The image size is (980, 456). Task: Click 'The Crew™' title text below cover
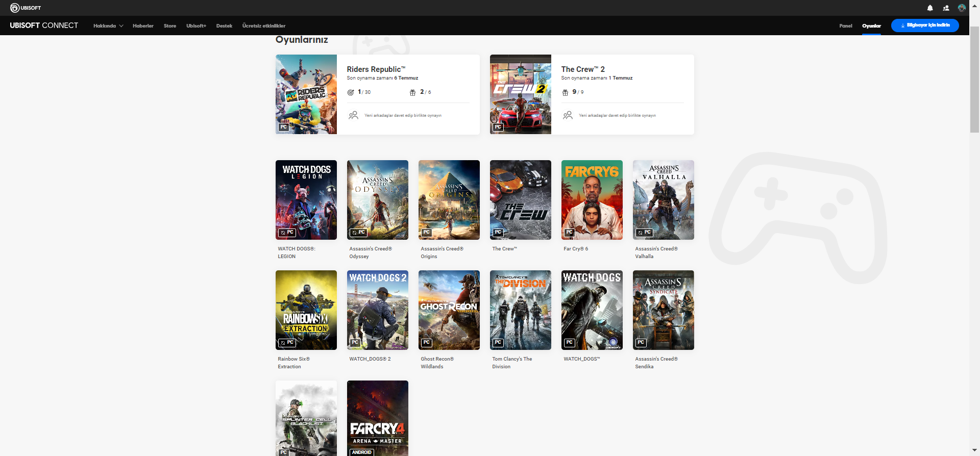pos(505,249)
